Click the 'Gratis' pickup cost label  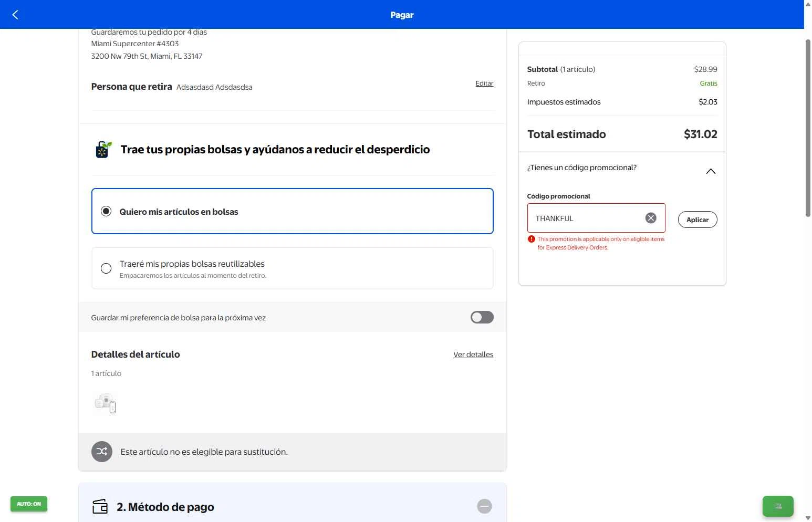click(709, 83)
